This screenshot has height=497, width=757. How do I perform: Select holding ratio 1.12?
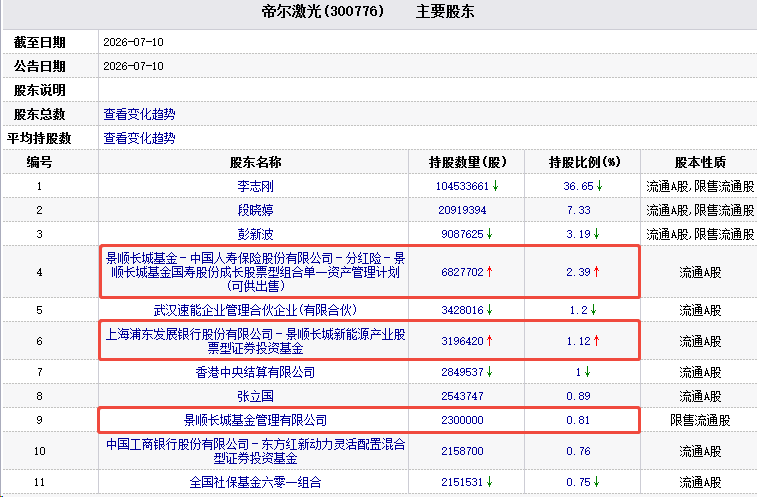click(x=578, y=341)
